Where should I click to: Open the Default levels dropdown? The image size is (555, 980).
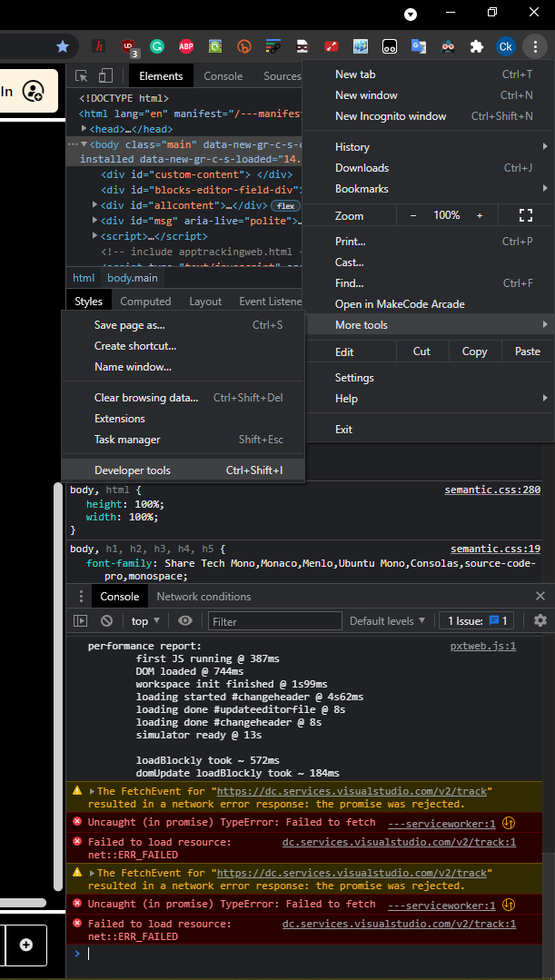click(x=388, y=620)
